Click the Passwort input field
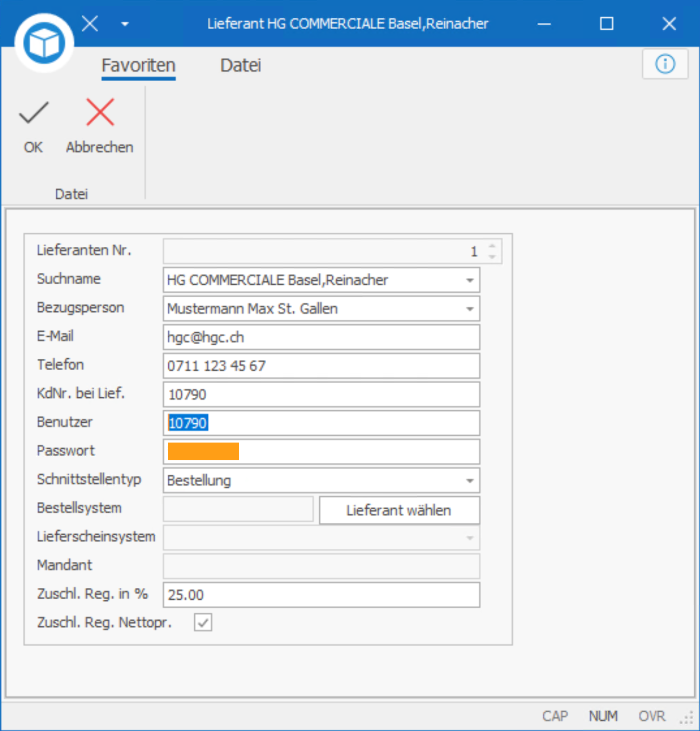Viewport: 700px width, 731px height. [321, 452]
